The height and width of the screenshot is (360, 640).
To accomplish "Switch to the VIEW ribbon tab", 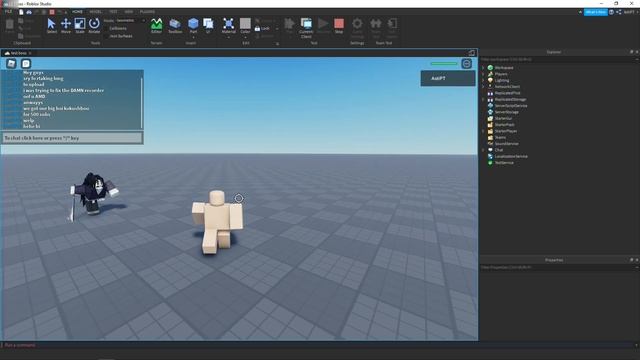I will coord(129,12).
